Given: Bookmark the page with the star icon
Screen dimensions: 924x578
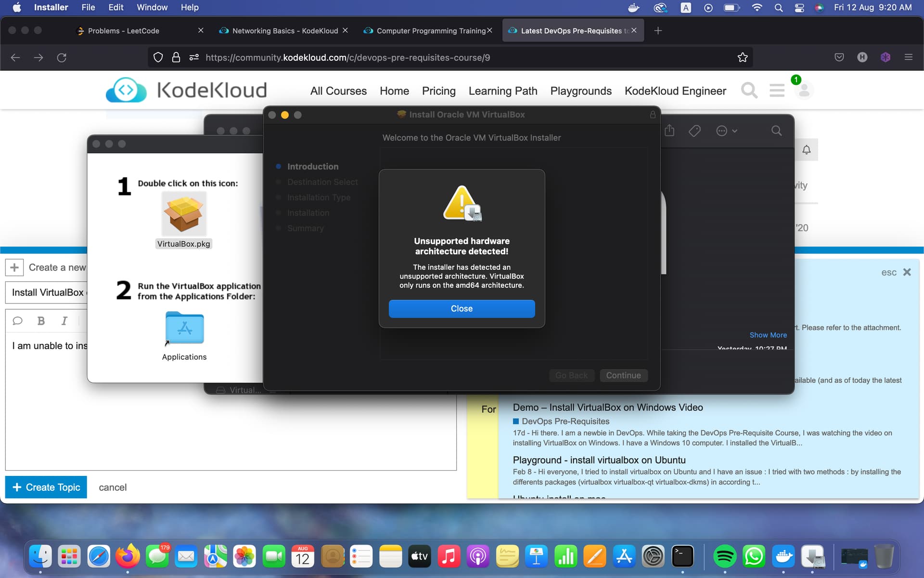Looking at the screenshot, I should 742,57.
